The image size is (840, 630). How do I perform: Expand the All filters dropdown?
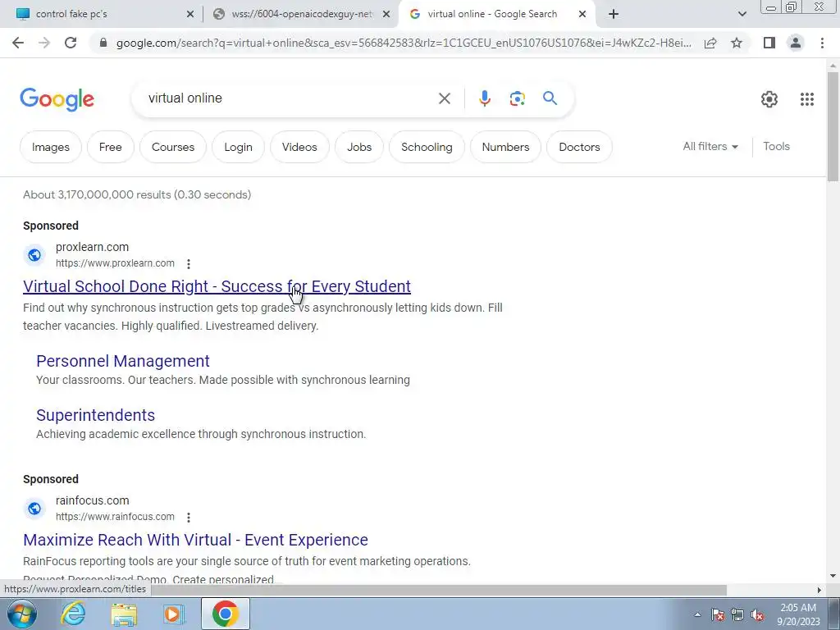[x=710, y=146]
